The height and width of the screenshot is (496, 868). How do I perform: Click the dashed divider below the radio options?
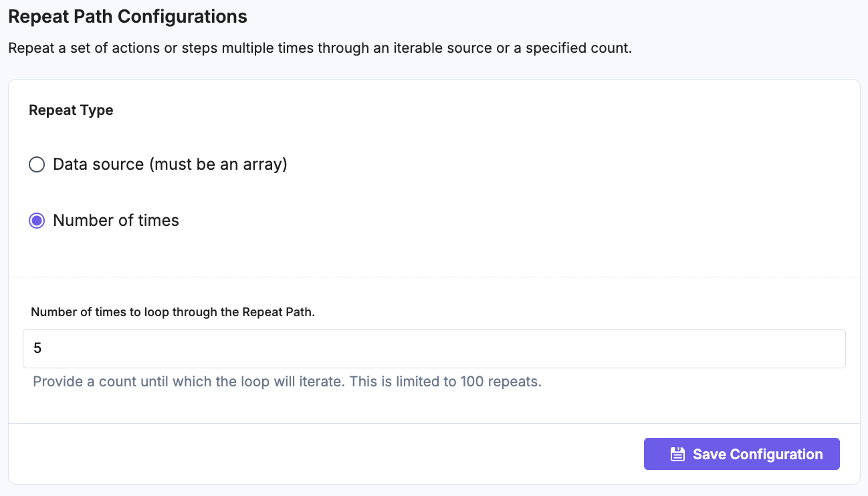click(x=434, y=277)
